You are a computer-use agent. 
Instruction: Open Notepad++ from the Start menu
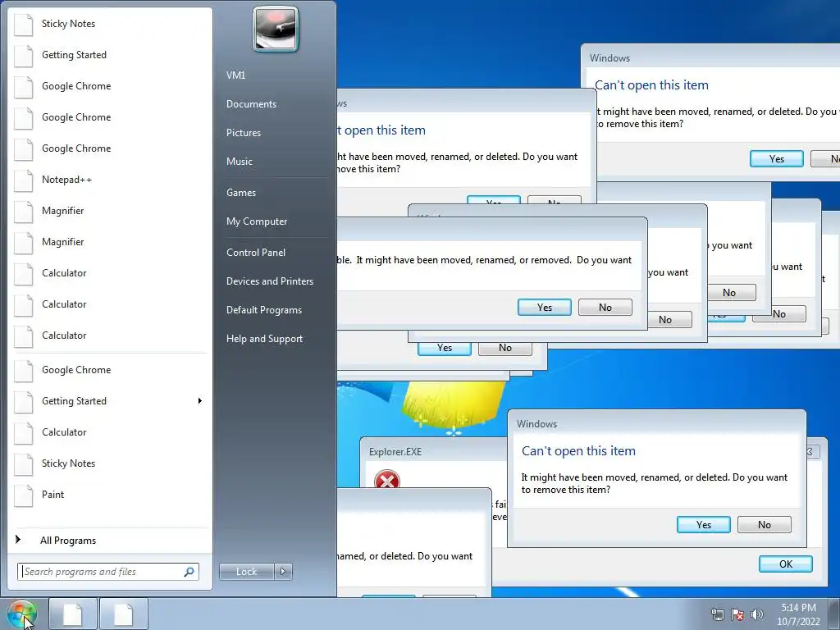tap(110, 180)
